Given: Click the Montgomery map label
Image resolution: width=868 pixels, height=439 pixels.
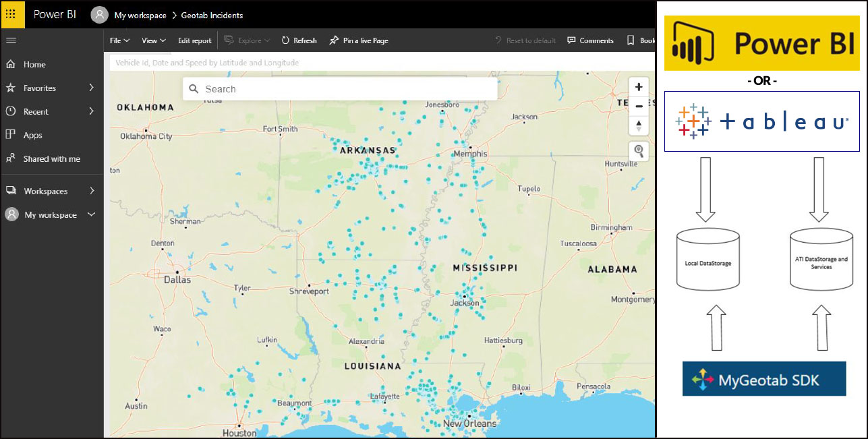Looking at the screenshot, I should click(x=633, y=299).
